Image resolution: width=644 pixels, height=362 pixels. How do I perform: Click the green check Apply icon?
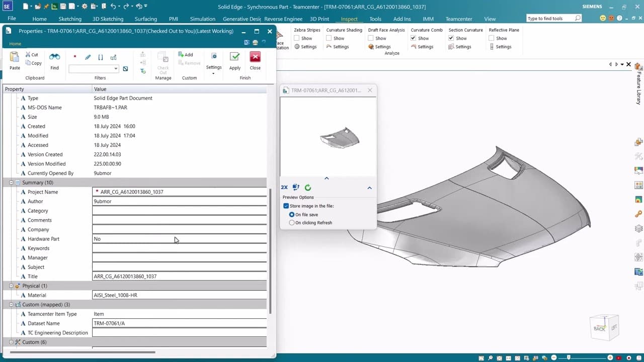point(234,57)
